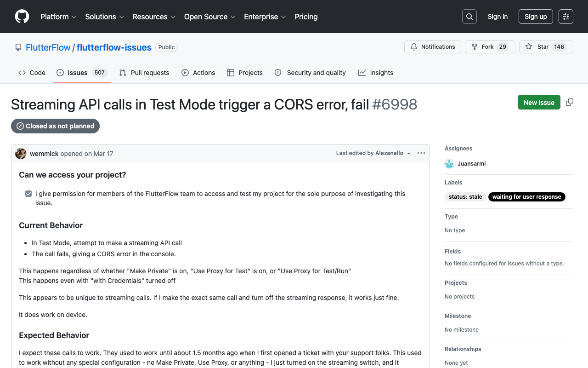
Task: Open the GitHub homepage logo
Action: tap(22, 17)
